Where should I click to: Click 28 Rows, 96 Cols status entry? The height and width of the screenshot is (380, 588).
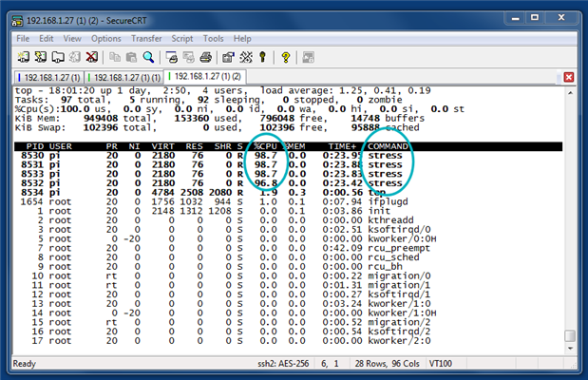pyautogui.click(x=388, y=364)
